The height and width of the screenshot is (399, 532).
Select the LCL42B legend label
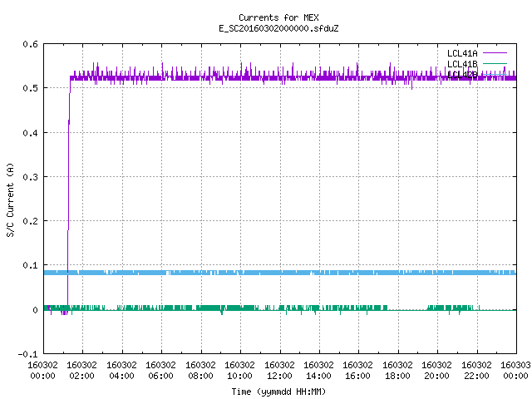(x=462, y=75)
